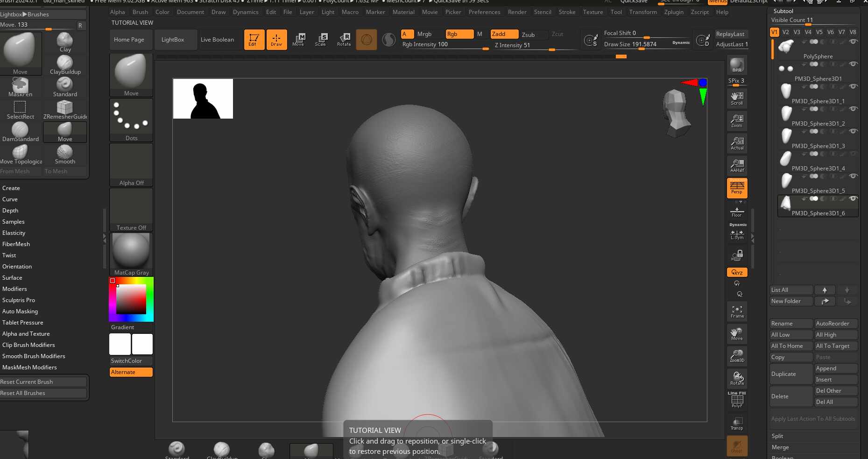Viewport: 868px width, 459px height.
Task: Select the DamStandard brush
Action: pyautogui.click(x=20, y=132)
